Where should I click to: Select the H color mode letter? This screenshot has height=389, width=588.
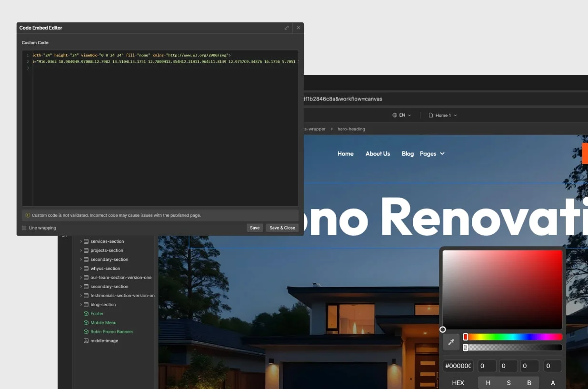(x=488, y=383)
